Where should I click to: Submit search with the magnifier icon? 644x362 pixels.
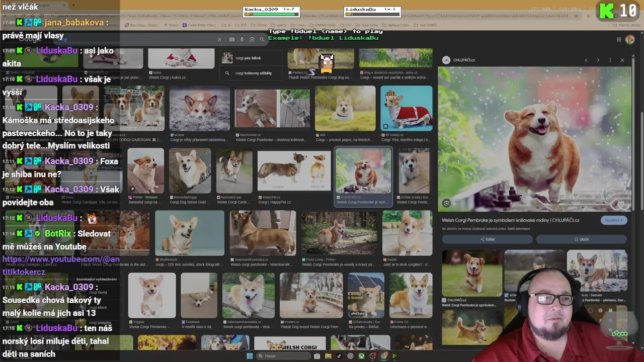click(263, 39)
